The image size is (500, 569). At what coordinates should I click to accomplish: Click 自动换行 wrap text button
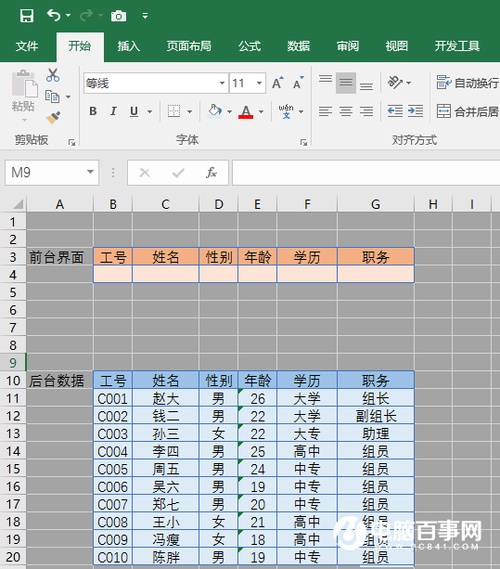[467, 83]
